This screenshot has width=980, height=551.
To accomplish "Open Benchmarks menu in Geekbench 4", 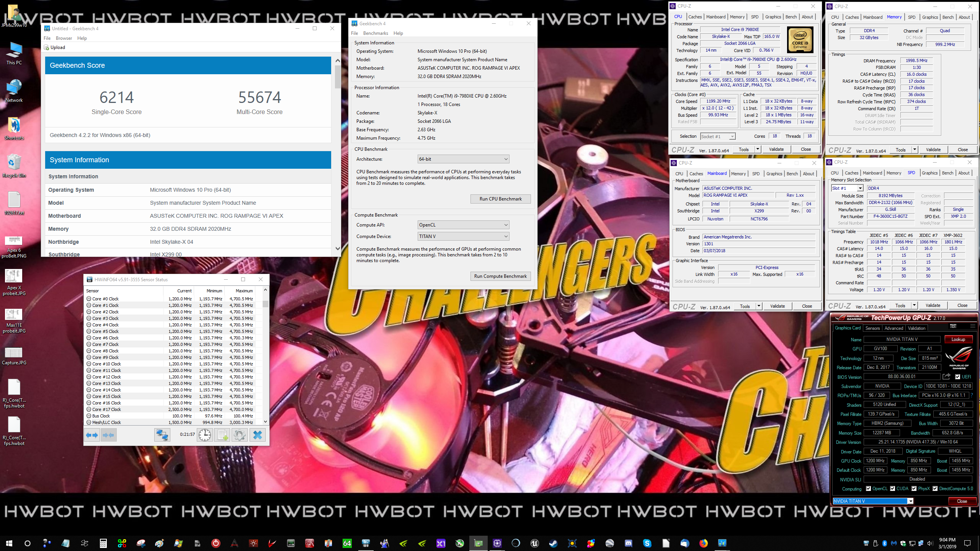I will pos(376,33).
